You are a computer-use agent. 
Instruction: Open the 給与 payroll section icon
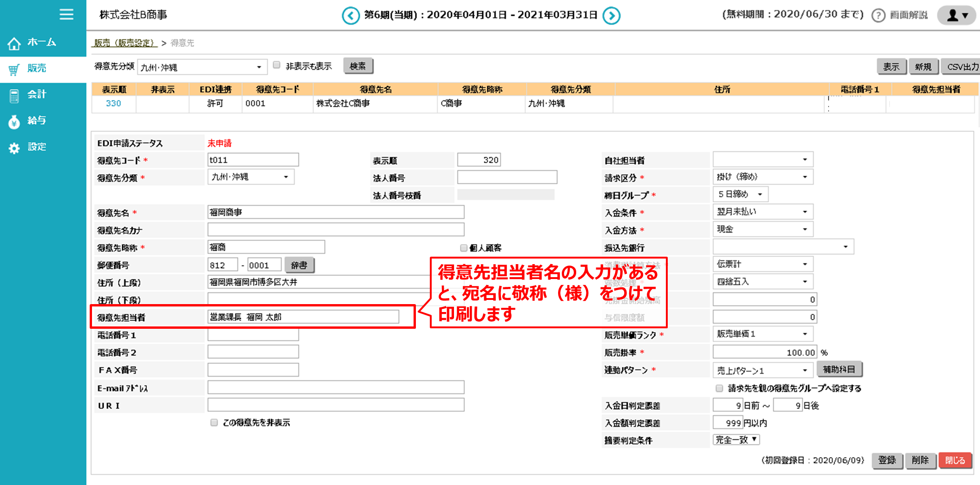coord(14,120)
